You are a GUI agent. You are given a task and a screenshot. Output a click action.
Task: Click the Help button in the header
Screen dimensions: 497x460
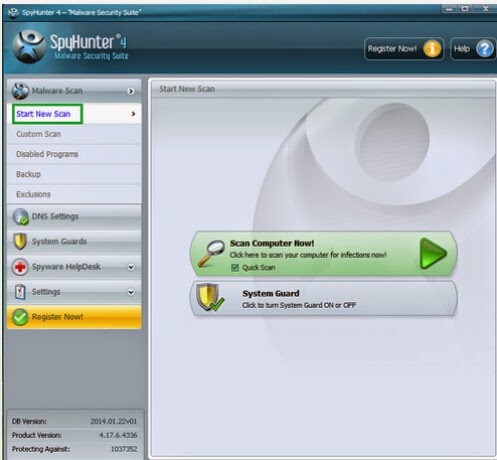tap(473, 49)
